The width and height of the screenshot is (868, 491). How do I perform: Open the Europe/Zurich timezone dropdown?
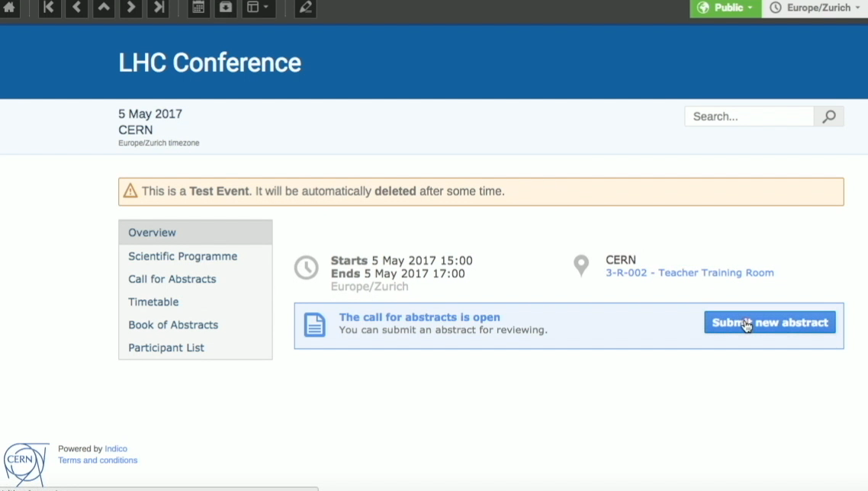815,8
